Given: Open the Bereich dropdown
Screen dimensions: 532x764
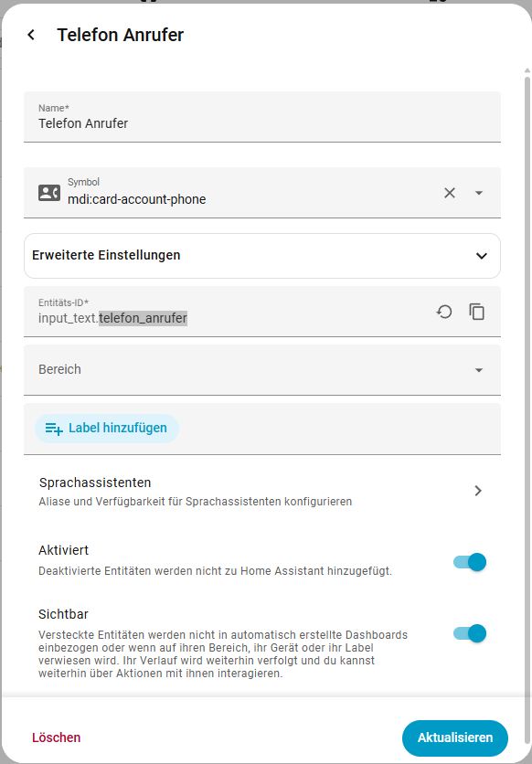Looking at the screenshot, I should tap(262, 370).
